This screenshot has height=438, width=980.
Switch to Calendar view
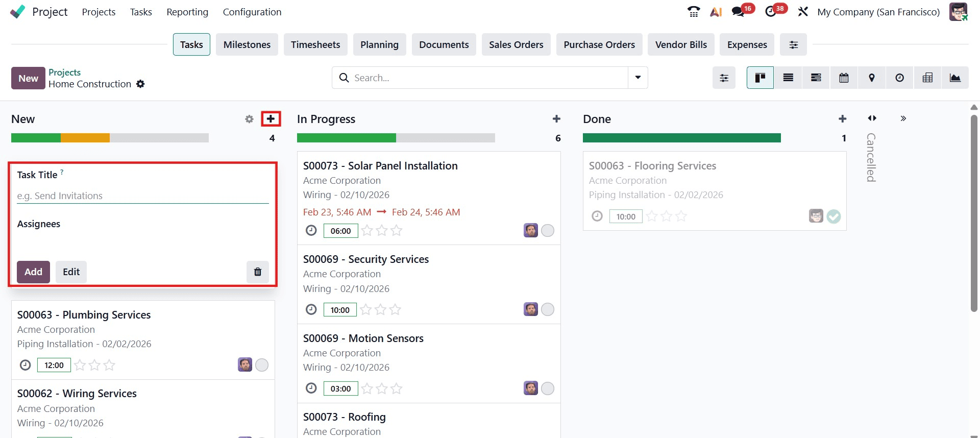[844, 78]
